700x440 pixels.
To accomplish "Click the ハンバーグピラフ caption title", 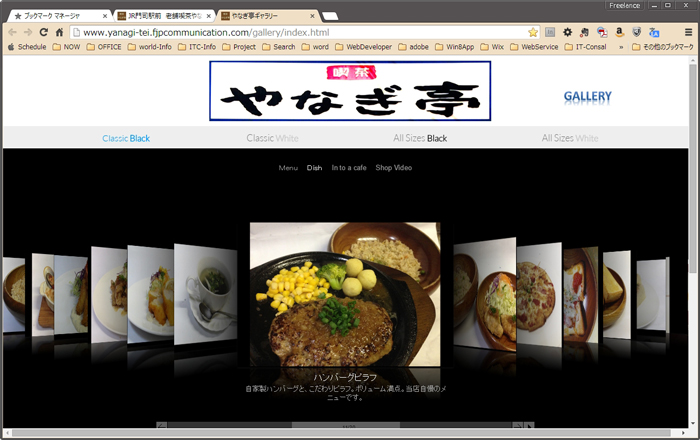I will [x=345, y=378].
